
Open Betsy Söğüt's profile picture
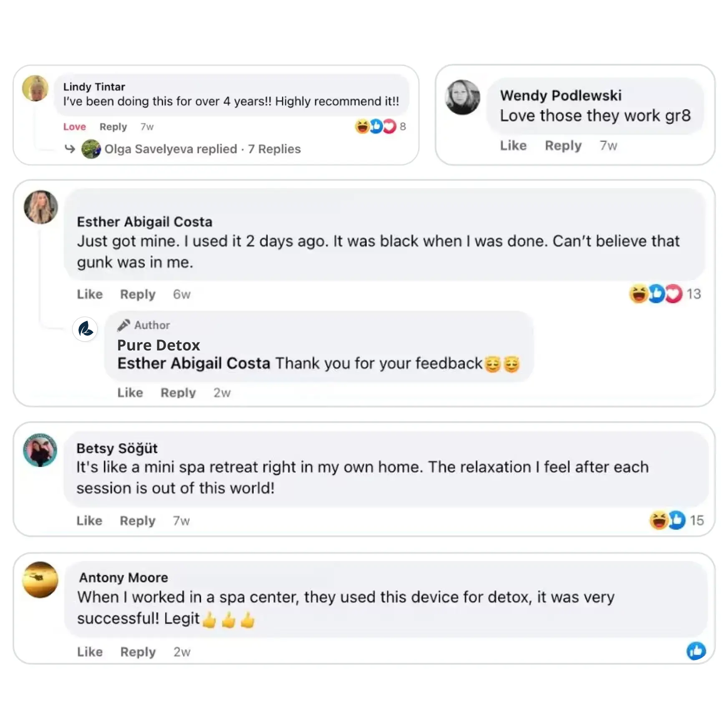pos(40,450)
